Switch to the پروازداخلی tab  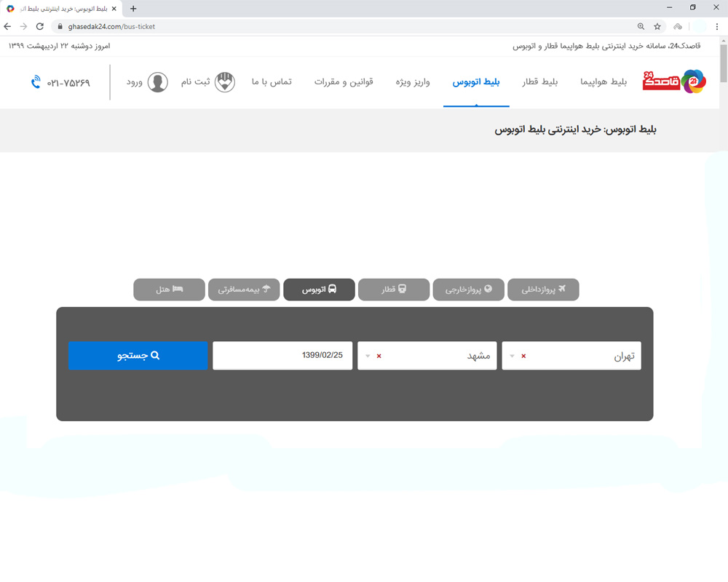[x=543, y=290]
